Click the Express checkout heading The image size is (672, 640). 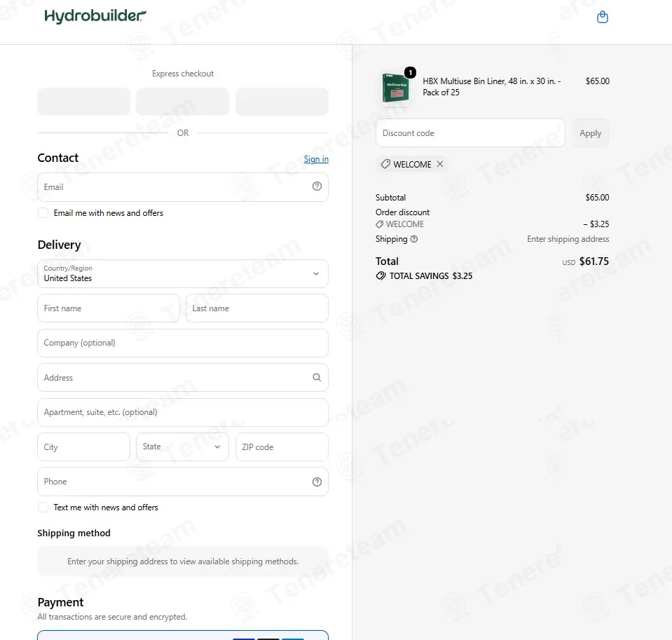tap(183, 74)
